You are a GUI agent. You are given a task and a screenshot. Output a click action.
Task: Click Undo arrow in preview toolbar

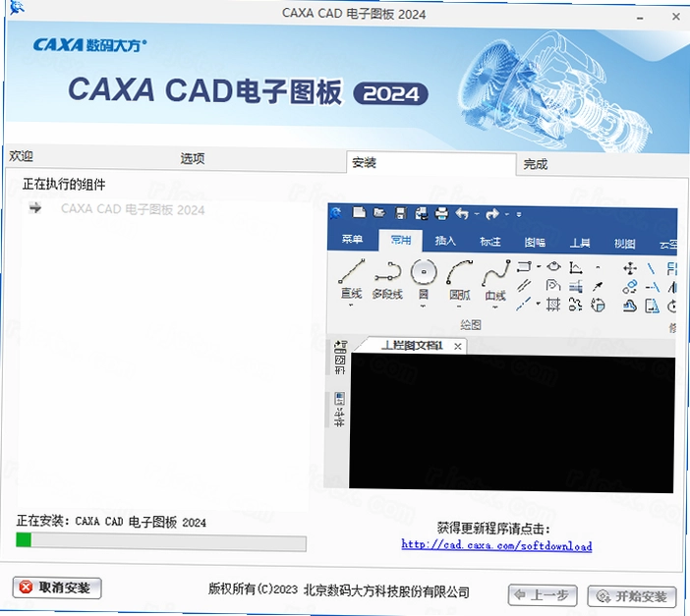(462, 214)
